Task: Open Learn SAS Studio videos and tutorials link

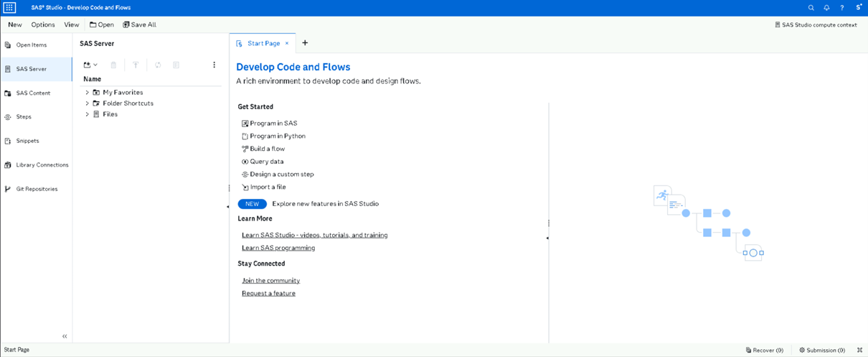Action: coord(314,235)
